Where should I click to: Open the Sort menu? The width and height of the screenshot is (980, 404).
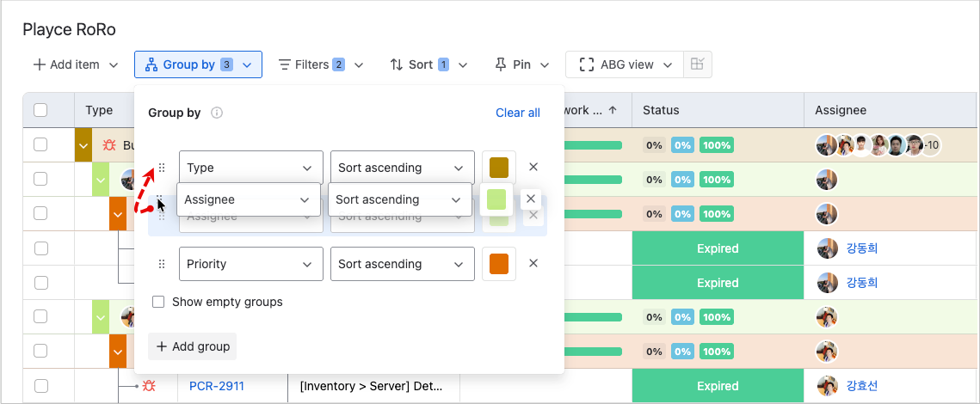tap(428, 64)
